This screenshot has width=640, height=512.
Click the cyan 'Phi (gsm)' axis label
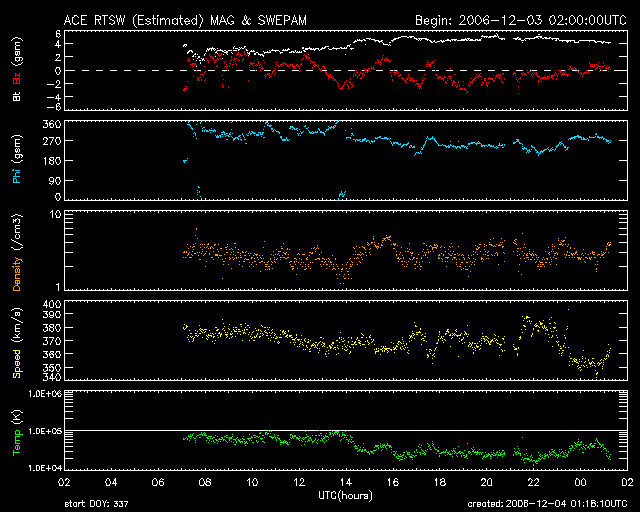point(17,159)
